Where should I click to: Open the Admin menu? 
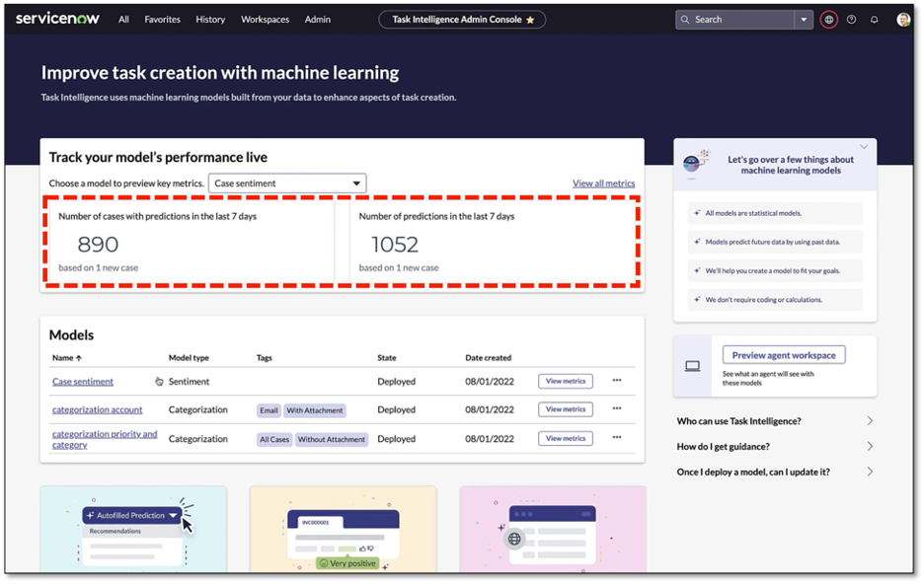click(318, 20)
